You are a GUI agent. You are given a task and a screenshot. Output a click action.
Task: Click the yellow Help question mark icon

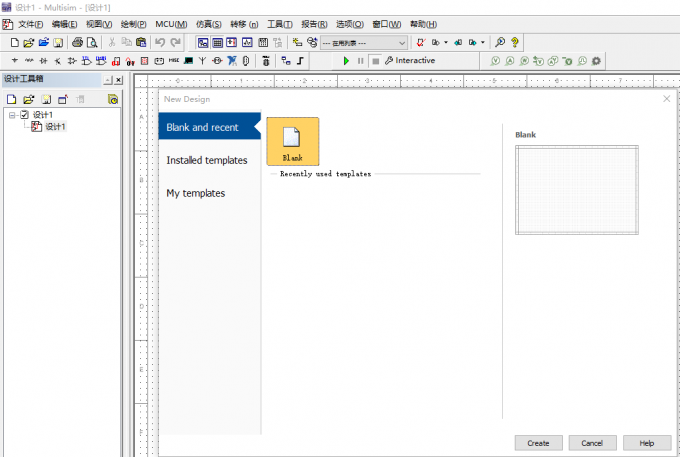[515, 42]
